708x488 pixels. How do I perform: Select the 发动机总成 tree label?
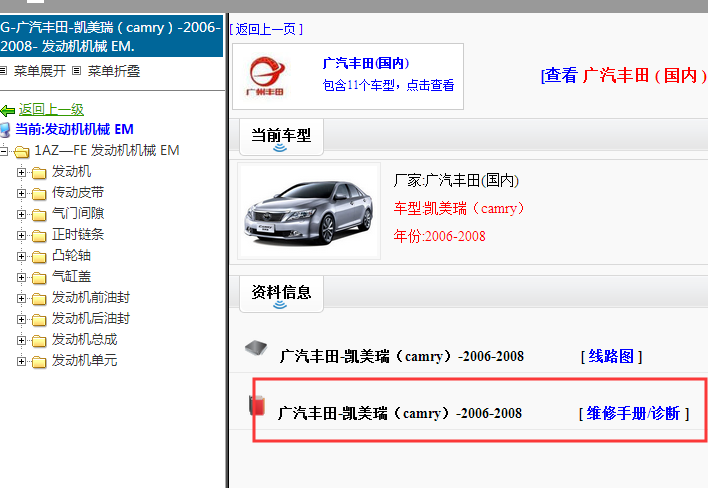(x=84, y=339)
